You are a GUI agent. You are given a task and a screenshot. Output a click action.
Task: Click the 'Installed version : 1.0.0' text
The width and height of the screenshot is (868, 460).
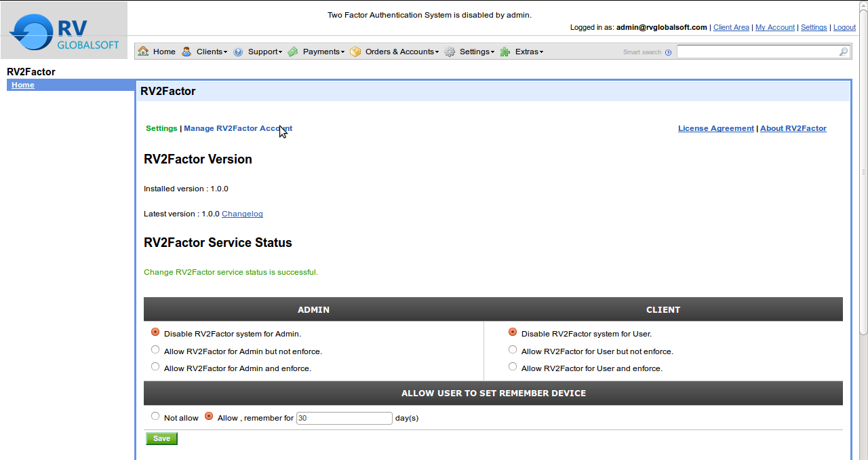coord(186,189)
